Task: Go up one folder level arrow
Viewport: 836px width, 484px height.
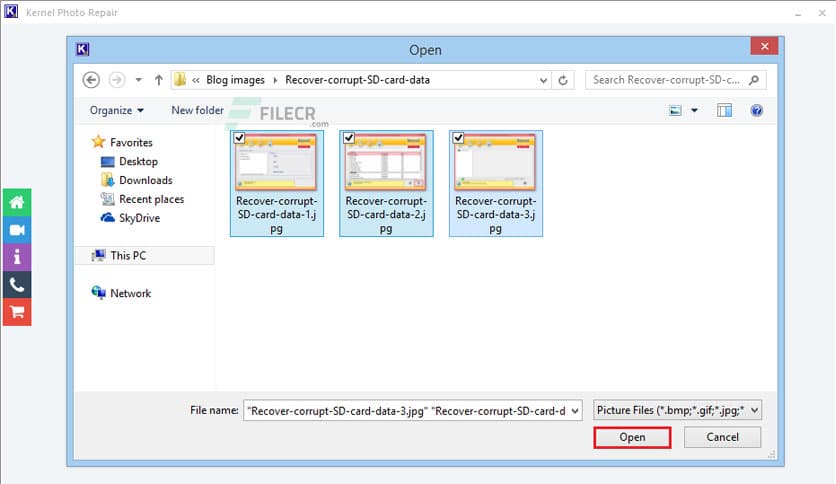Action: (x=158, y=80)
